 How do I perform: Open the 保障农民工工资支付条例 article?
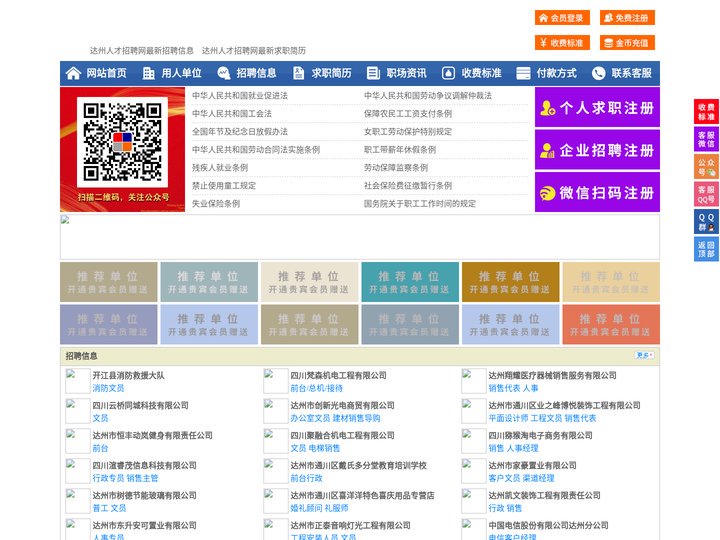click(x=408, y=113)
